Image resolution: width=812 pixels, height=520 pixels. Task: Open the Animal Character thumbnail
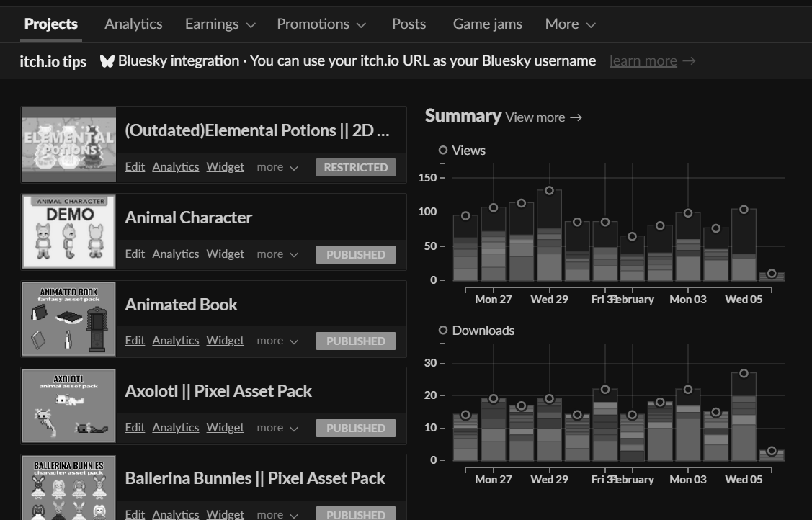pos(69,232)
